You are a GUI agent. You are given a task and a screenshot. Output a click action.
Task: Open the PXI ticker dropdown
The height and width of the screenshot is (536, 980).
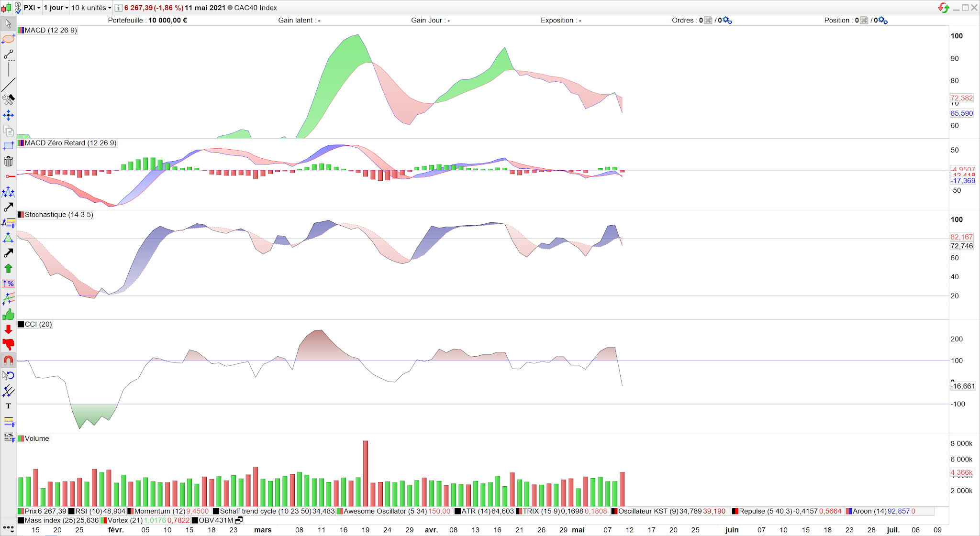32,8
